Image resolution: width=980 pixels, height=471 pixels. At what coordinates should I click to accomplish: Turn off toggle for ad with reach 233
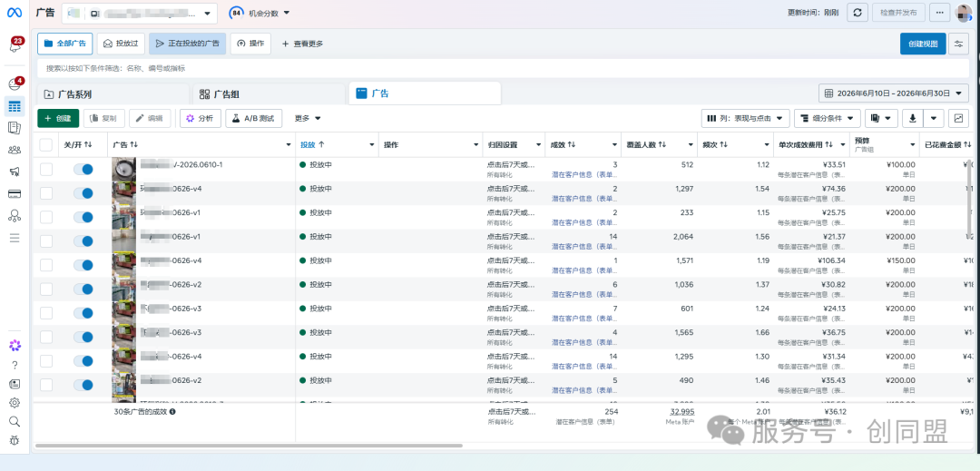tap(83, 217)
